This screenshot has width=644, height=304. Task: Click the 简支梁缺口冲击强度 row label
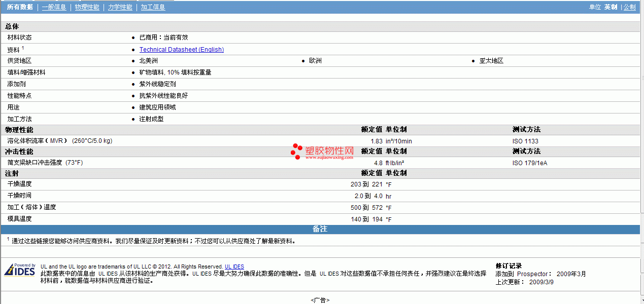click(x=35, y=163)
